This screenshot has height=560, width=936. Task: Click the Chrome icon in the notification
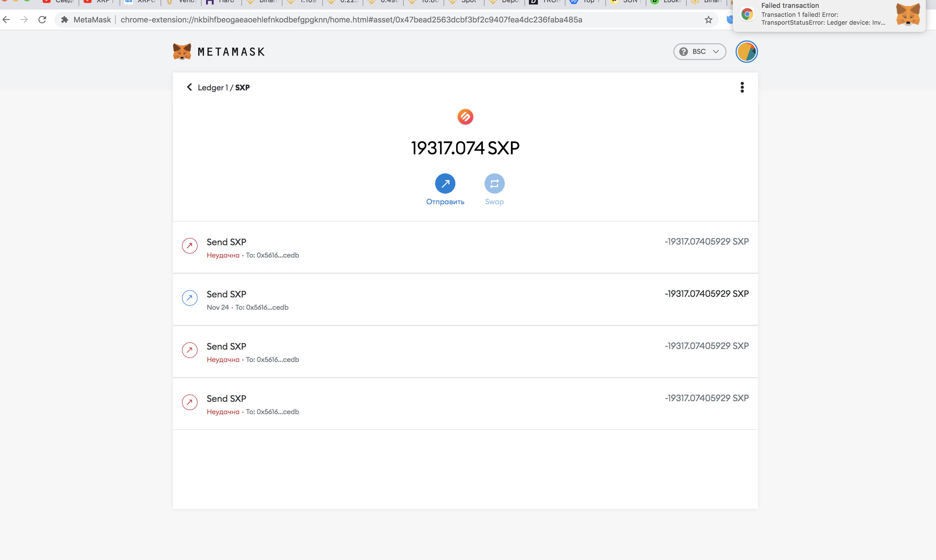pos(747,14)
